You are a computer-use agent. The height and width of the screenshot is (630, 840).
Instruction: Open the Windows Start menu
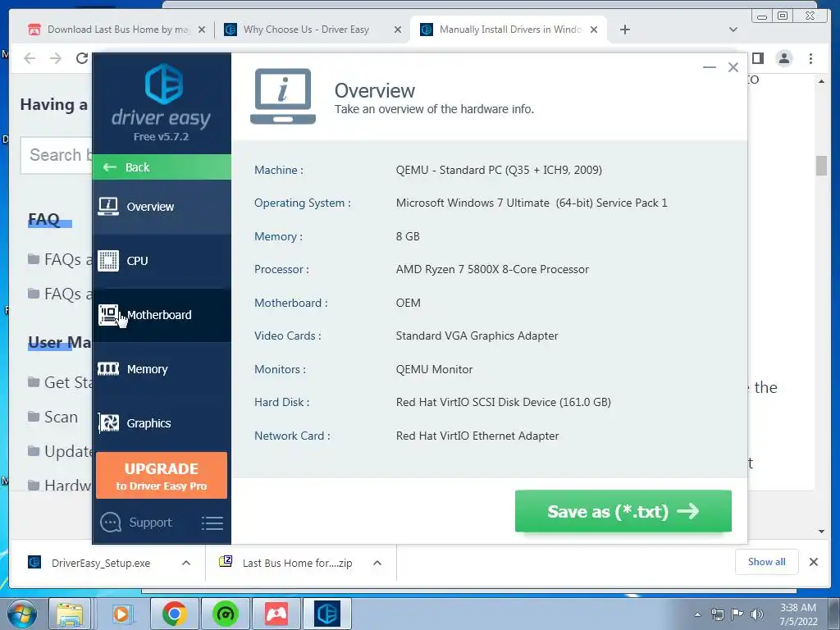point(22,614)
